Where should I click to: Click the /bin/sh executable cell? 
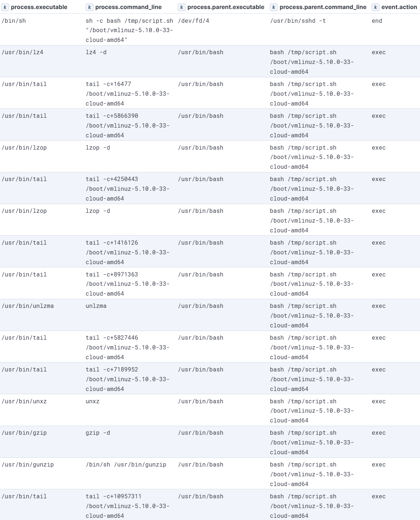14,21
